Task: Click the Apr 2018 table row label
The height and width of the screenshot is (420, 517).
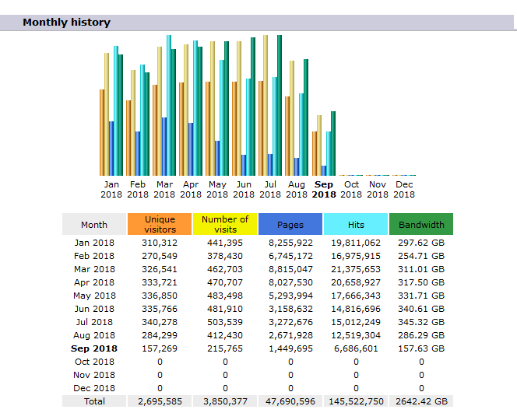Action: click(x=94, y=282)
